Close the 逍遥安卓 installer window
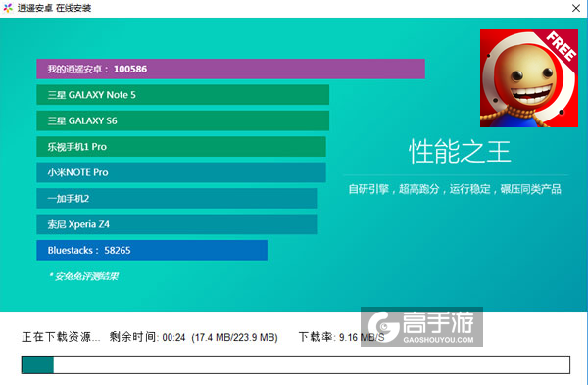The height and width of the screenshot is (385, 588). [576, 8]
